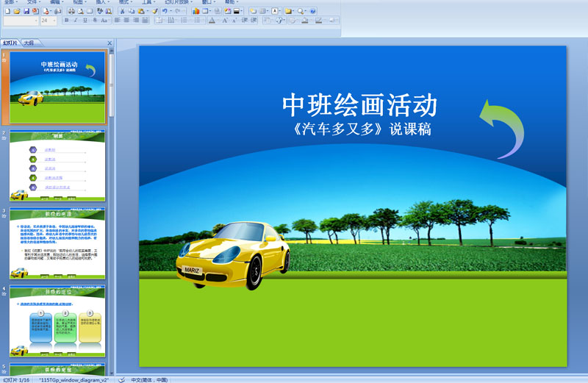
Task: Select slide 3 thumbnail with blue paragraph text
Action: point(57,243)
